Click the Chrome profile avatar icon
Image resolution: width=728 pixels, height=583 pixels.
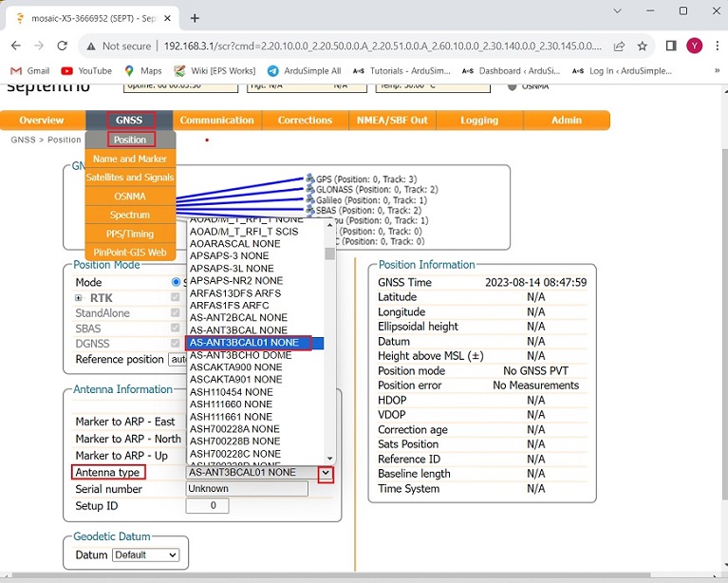tap(695, 46)
